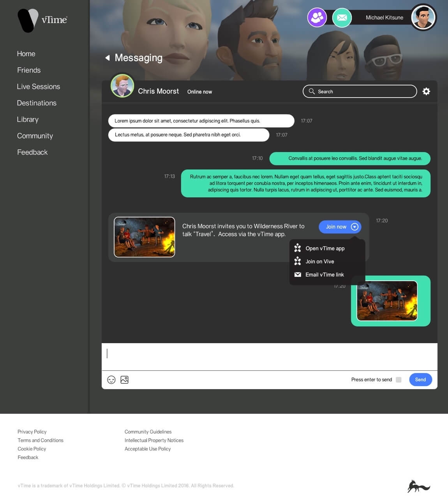This screenshot has height=503, width=448.
Task: Click the Michael Kitsune username
Action: 385,18
